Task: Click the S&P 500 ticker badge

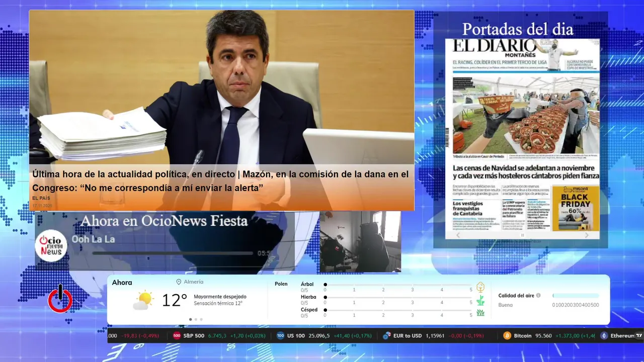Action: tap(177, 336)
